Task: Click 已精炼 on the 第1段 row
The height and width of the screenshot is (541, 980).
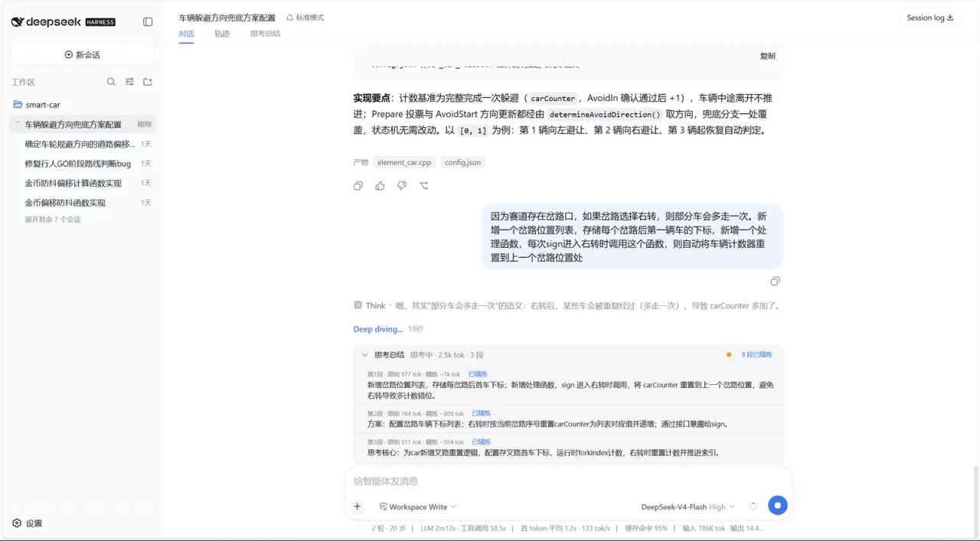Action: coord(479,374)
